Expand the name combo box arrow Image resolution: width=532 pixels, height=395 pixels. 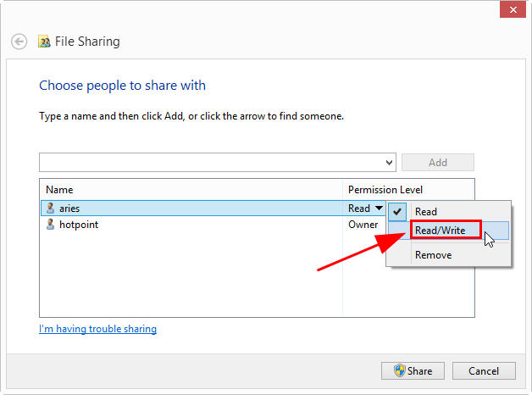tap(389, 163)
